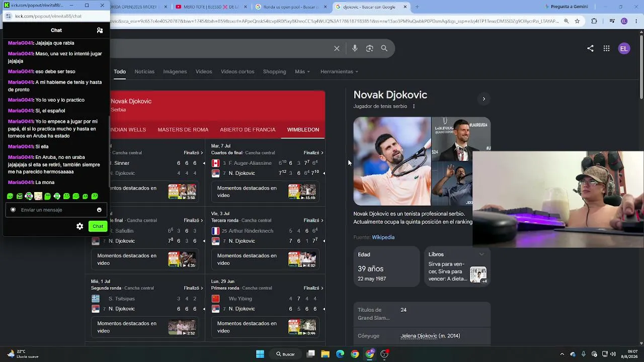Expand Finalizó for Auger-Aliassime match
Screen dimensions: 644x362
(313, 152)
